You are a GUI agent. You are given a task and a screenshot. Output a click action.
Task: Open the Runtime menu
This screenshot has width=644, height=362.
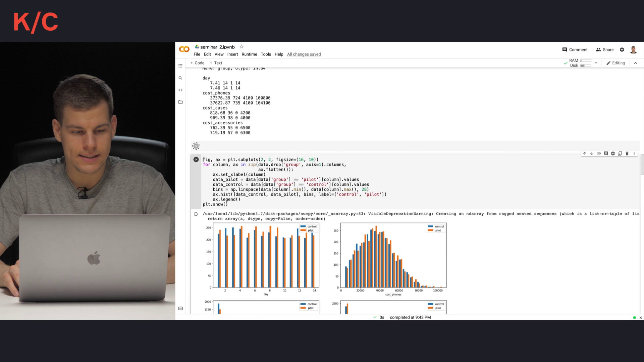tap(249, 54)
